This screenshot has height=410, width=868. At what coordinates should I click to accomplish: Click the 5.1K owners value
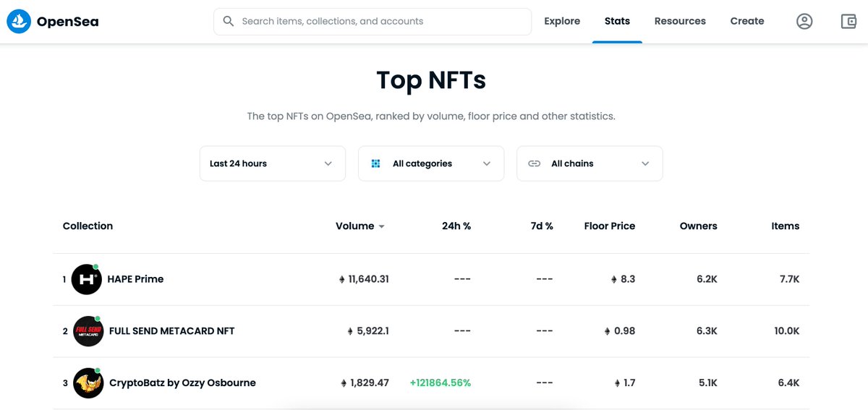(x=708, y=383)
